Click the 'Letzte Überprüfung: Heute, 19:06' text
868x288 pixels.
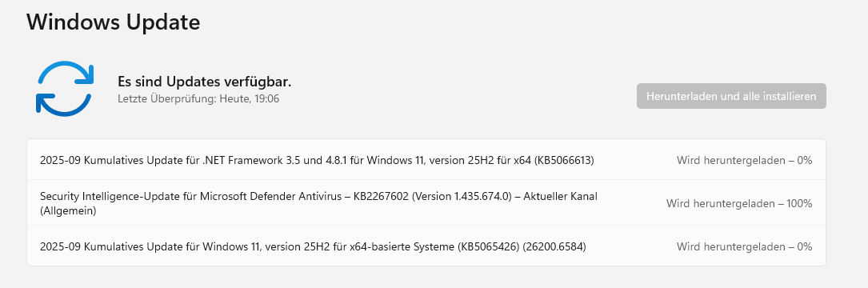(198, 99)
